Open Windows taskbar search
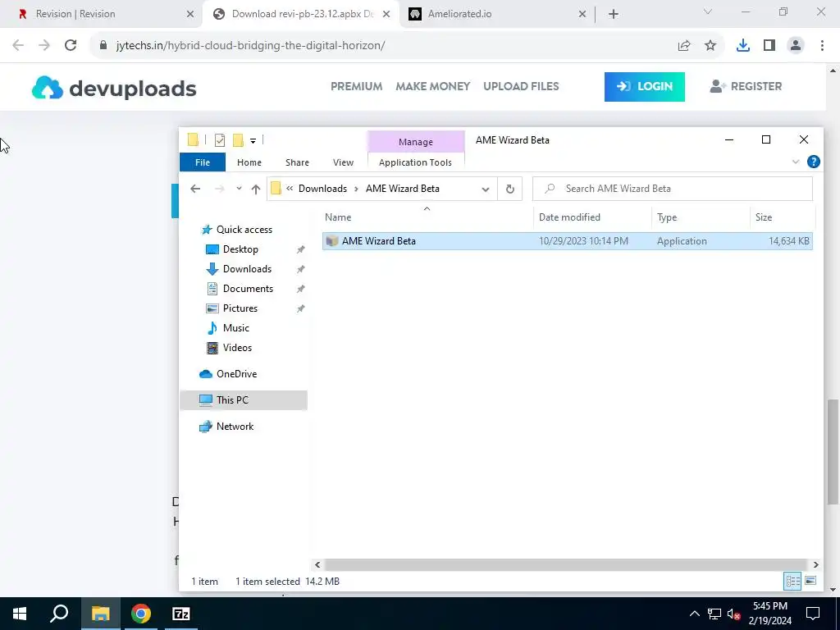This screenshot has width=840, height=630. pos(59,614)
